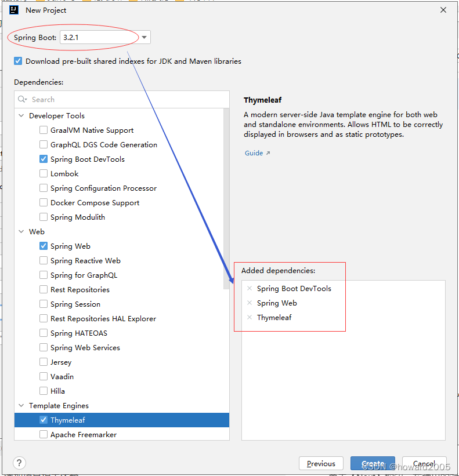This screenshot has height=476, width=459.
Task: Click the Previous button
Action: tap(321, 464)
